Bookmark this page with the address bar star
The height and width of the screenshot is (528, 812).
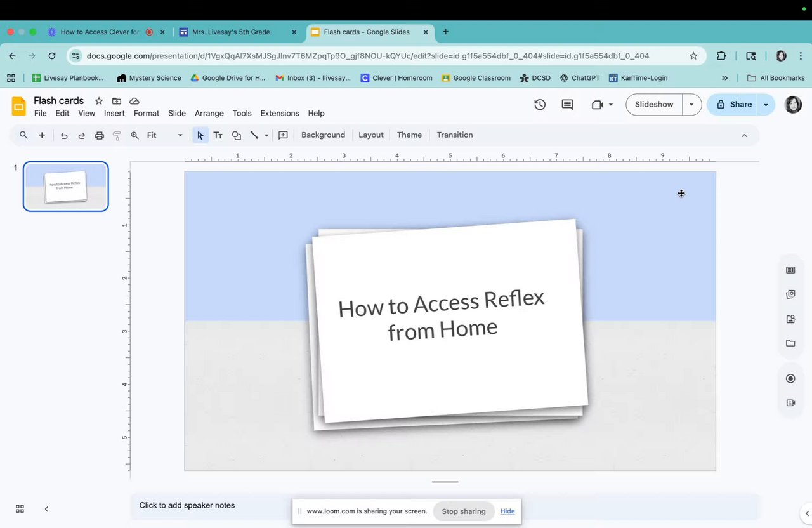693,56
